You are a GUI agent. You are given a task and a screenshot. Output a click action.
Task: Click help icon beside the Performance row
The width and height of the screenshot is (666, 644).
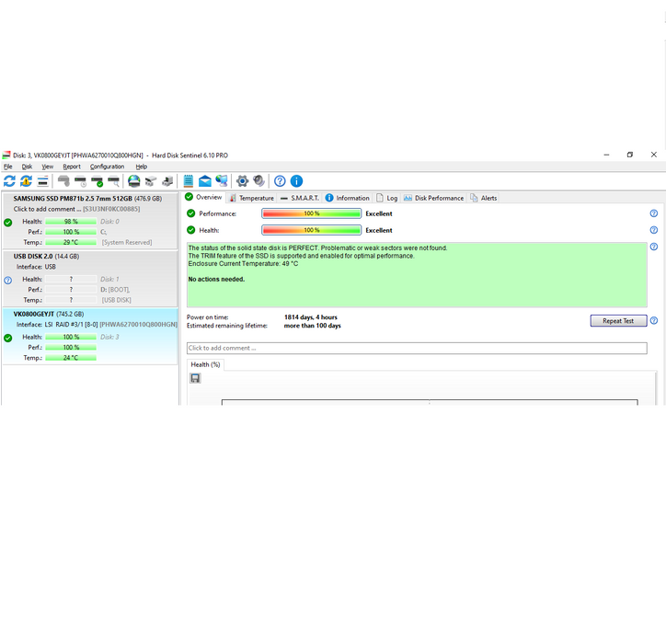653,213
